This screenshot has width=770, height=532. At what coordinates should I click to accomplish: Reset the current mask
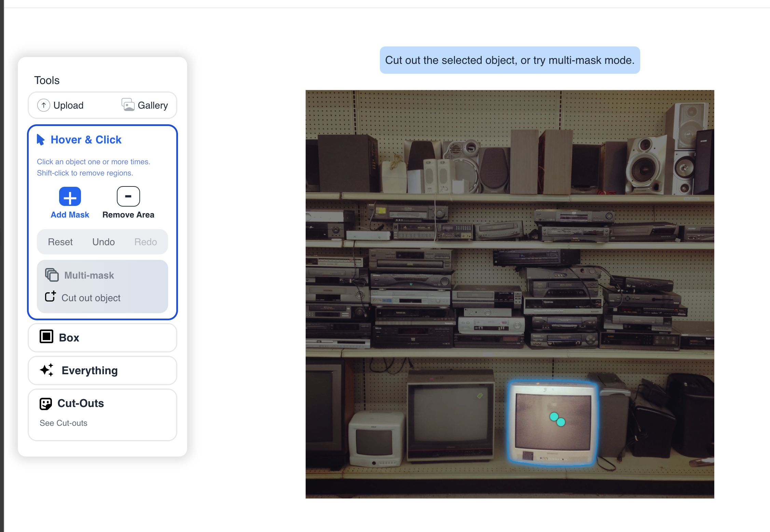60,242
